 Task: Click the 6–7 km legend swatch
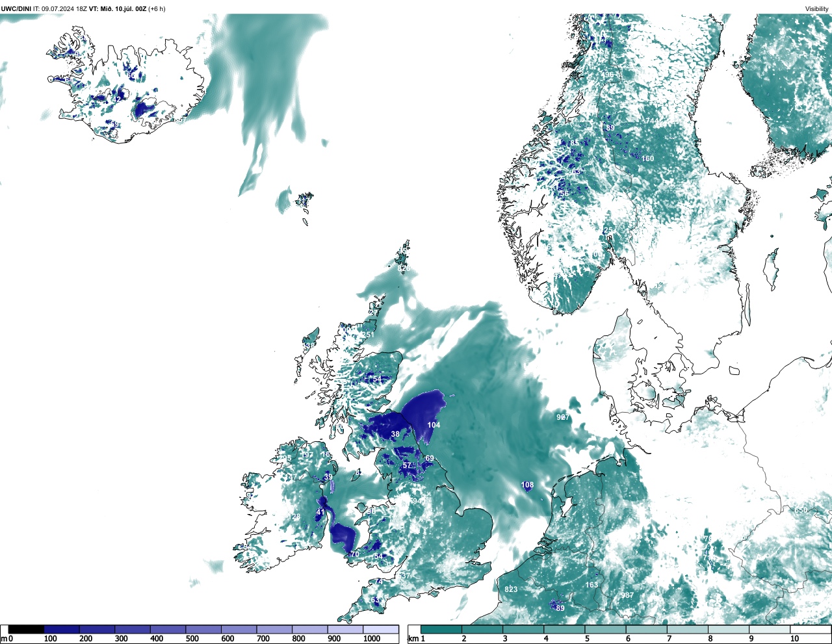tap(647, 629)
